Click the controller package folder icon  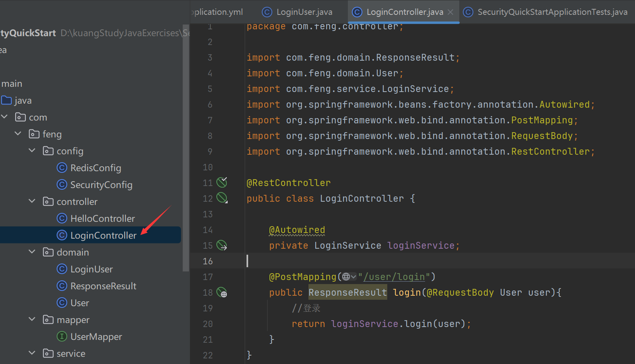(x=48, y=201)
